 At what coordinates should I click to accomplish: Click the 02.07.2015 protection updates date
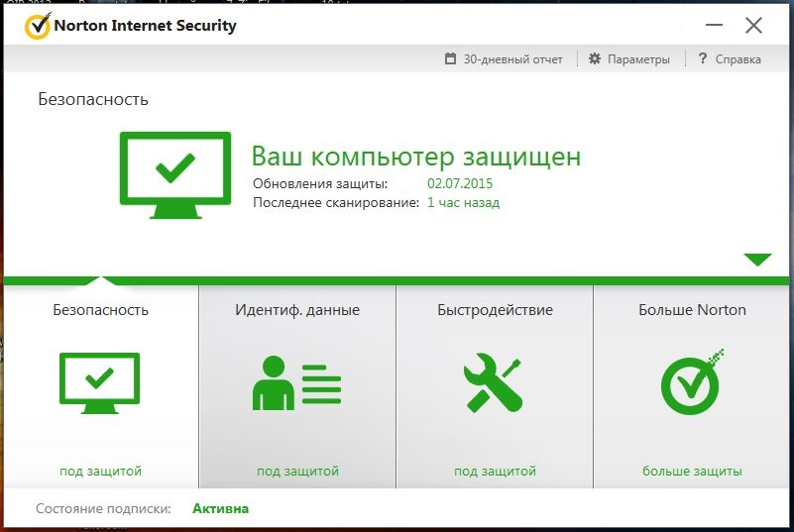tap(460, 184)
